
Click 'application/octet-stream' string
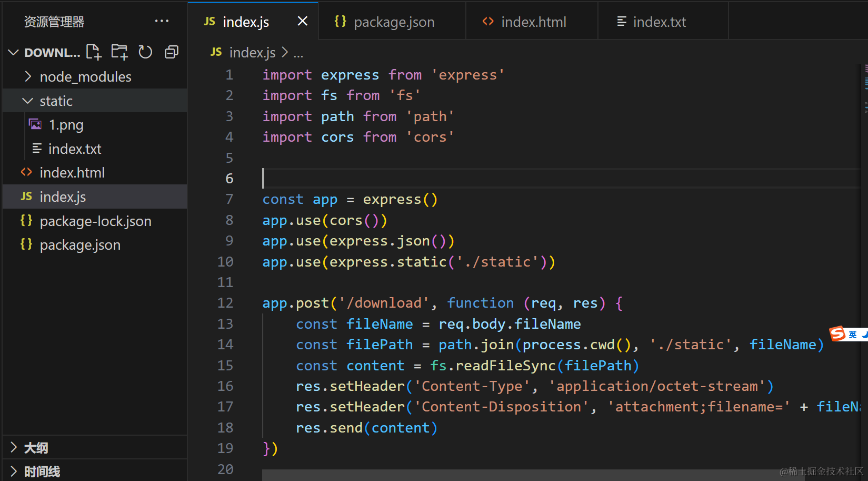coord(657,386)
